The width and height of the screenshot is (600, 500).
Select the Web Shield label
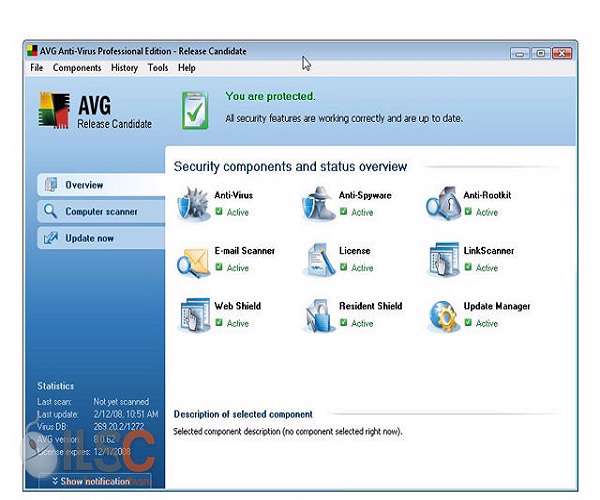[x=238, y=306]
